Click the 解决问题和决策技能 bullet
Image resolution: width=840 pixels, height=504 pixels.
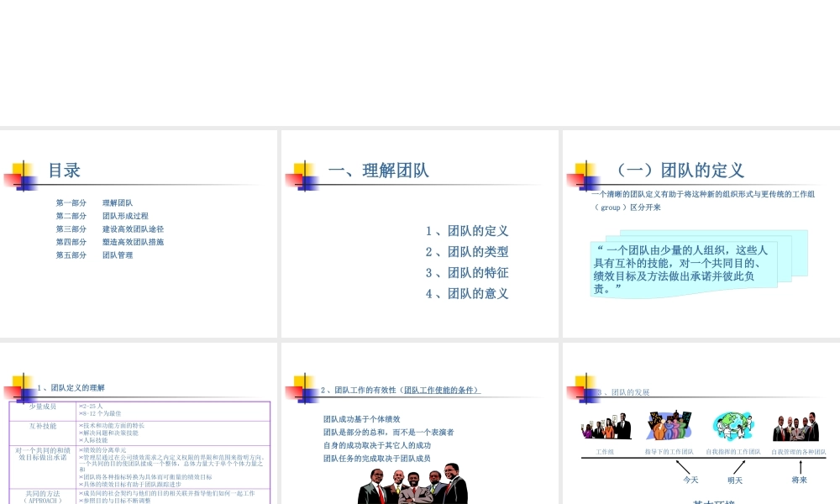pos(108,433)
